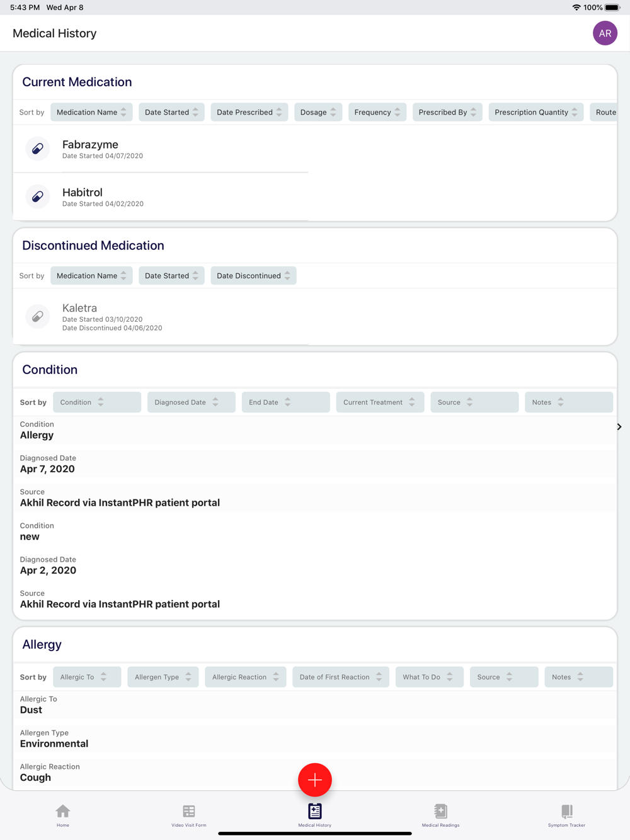630x840 pixels.
Task: Sort conditions by Current Treatment
Action: click(x=380, y=402)
